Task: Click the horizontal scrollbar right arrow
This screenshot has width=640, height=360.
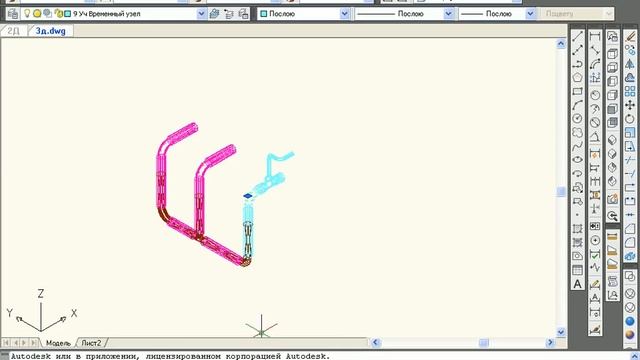Action: [x=550, y=342]
